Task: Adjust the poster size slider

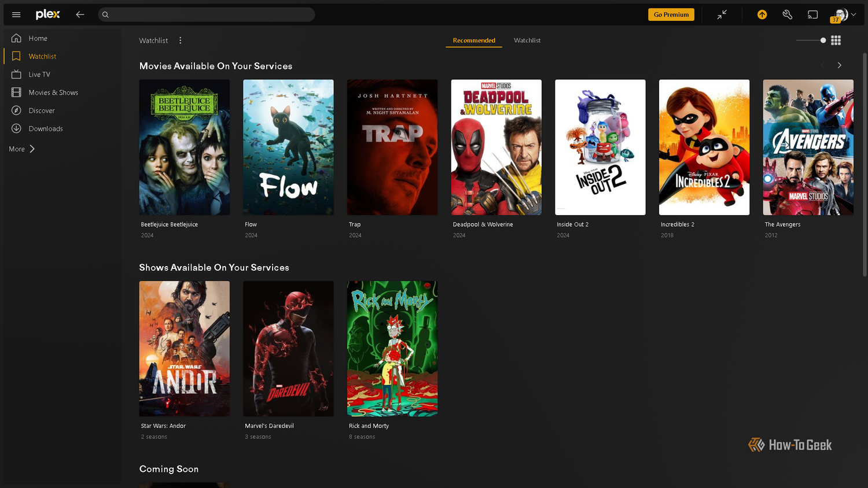Action: click(x=811, y=40)
